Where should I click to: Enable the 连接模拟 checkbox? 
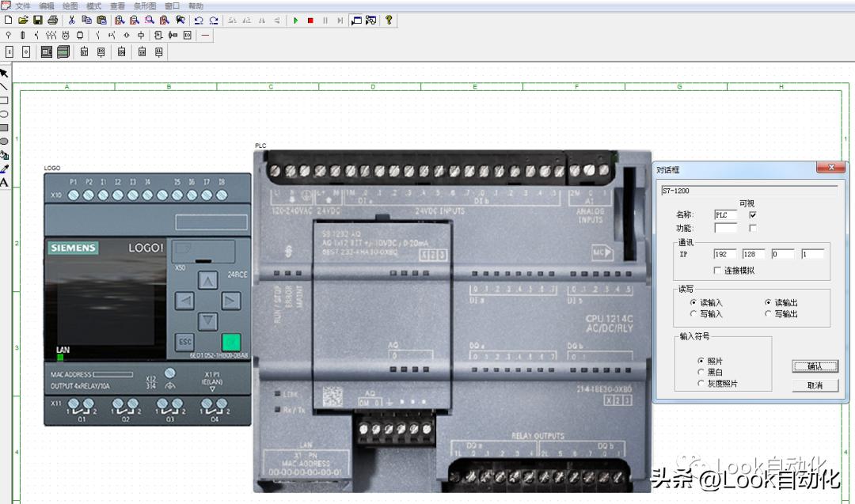716,270
